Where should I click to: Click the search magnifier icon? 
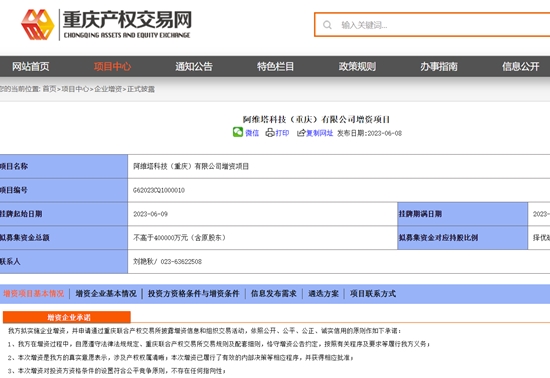pyautogui.click(x=327, y=25)
